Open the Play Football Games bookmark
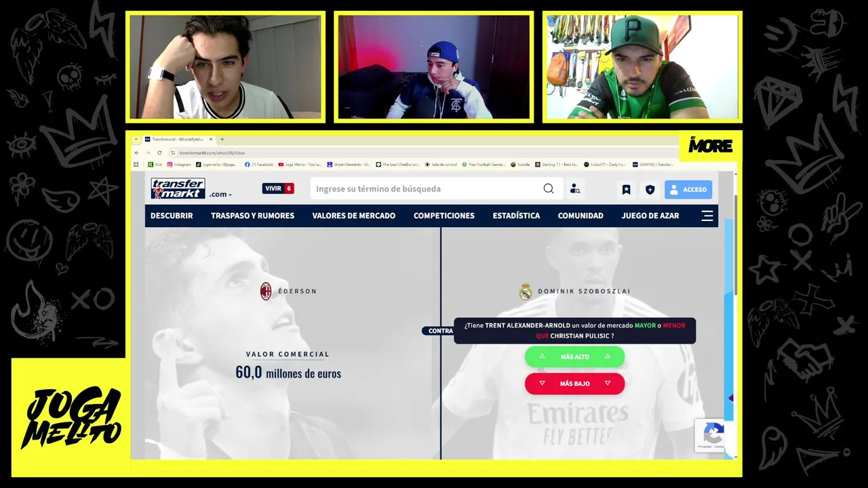Screen dimensions: 868x488 (x=484, y=164)
